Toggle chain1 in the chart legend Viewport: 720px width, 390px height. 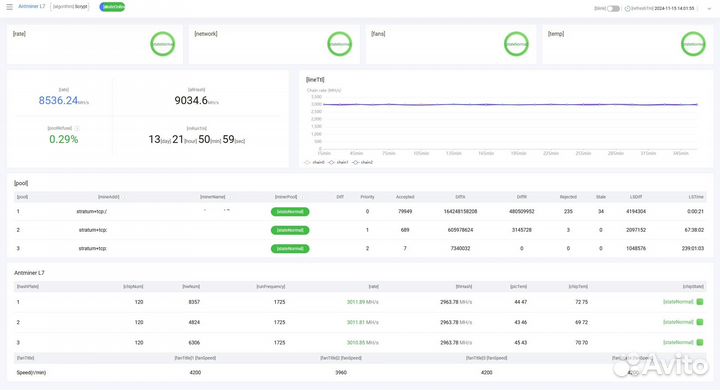[338, 162]
